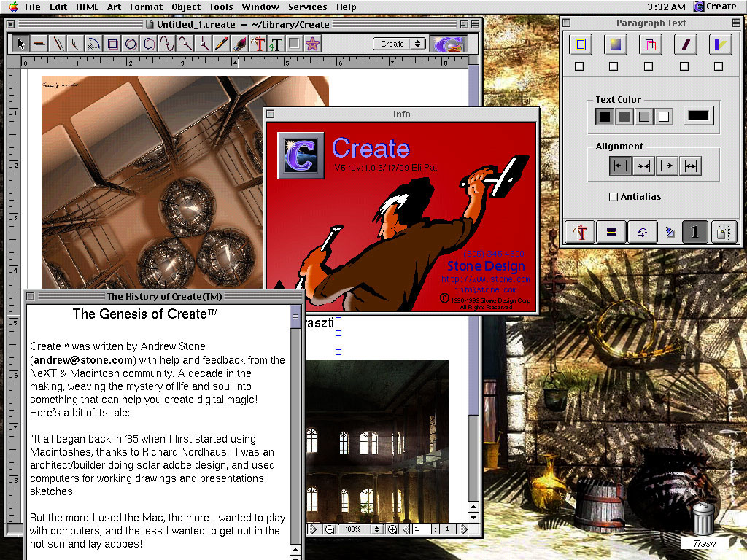The height and width of the screenshot is (560, 747).
Task: Open the rotate arrows inspector tab
Action: click(642, 233)
